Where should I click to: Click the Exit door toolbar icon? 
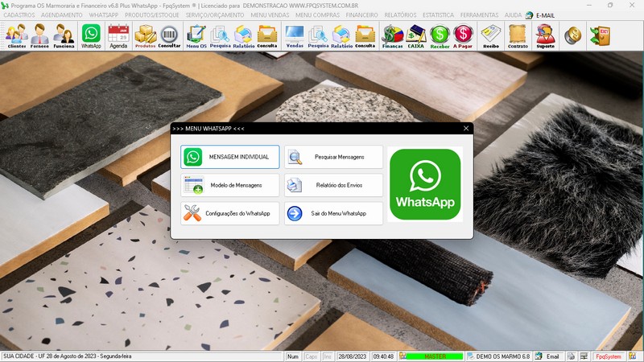pyautogui.click(x=600, y=36)
